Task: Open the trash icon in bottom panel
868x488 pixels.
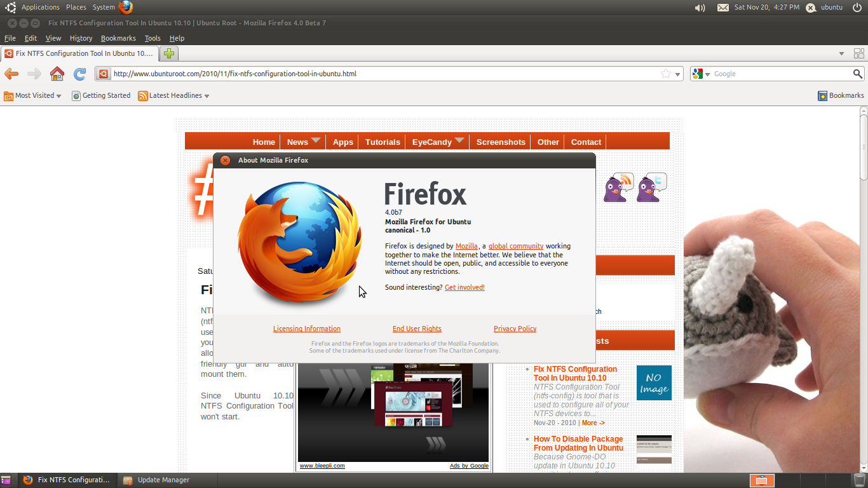Action: click(860, 480)
